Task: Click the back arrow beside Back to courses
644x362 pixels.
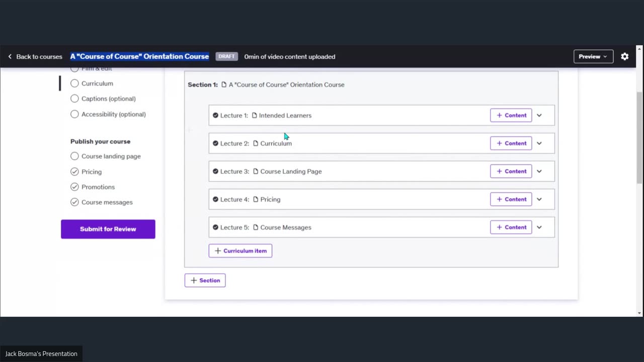Action: pos(10,57)
